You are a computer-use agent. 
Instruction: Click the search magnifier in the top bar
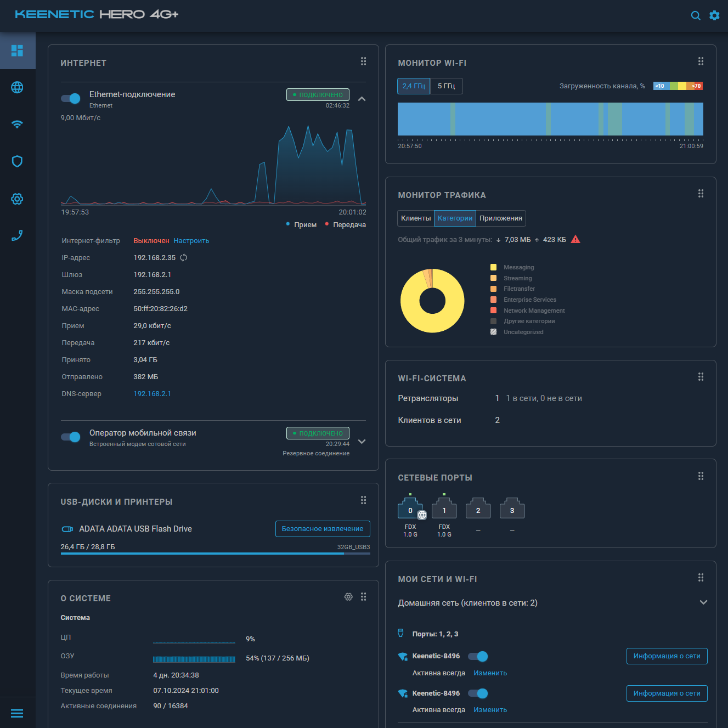tap(696, 15)
